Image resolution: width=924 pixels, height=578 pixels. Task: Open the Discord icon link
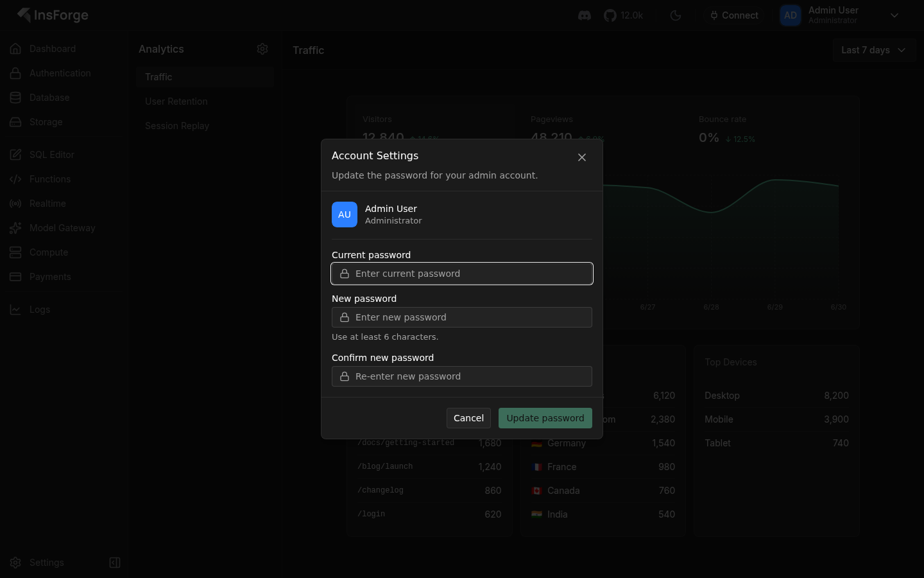point(585,15)
